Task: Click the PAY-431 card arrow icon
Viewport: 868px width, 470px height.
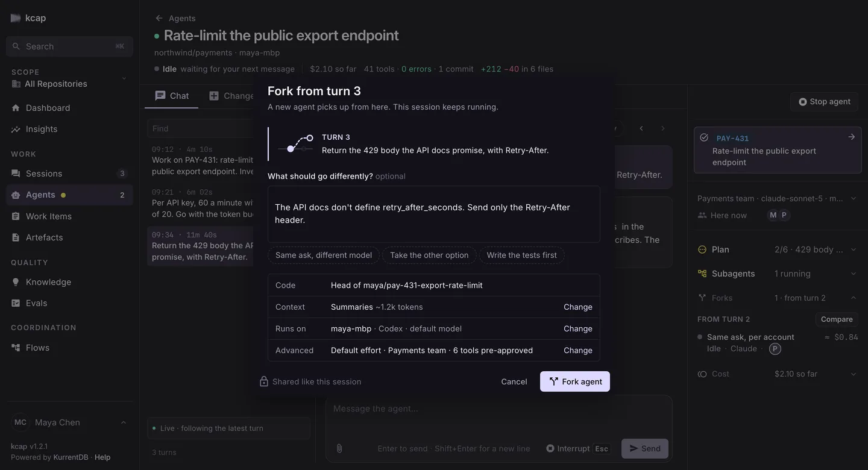Action: point(852,137)
